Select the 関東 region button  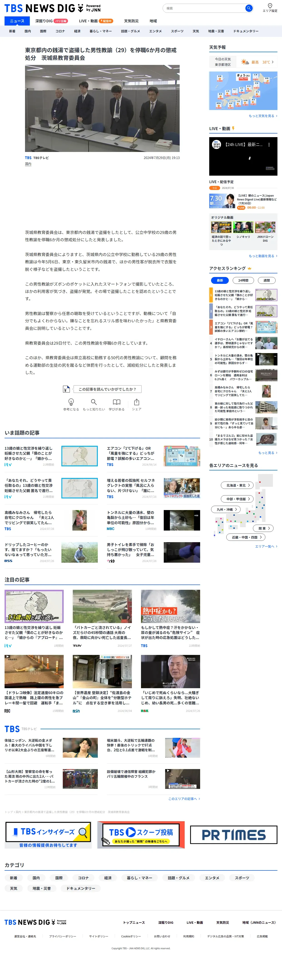263,528
